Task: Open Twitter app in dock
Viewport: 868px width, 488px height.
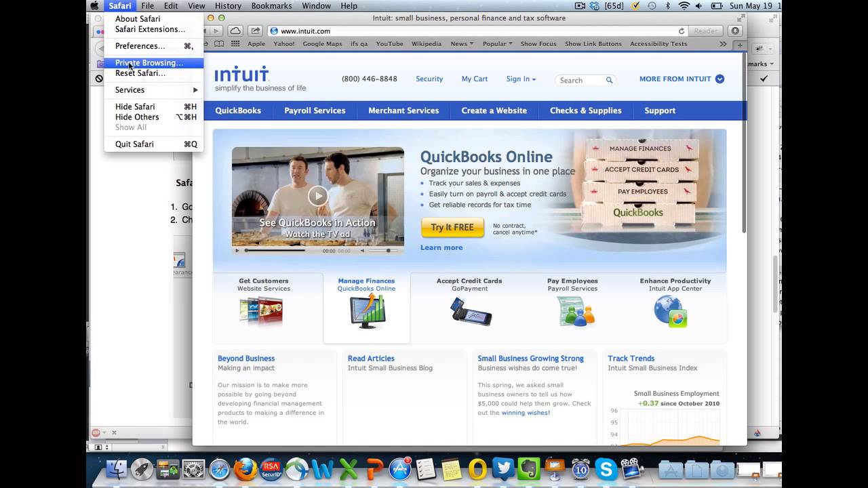Action: (x=503, y=468)
